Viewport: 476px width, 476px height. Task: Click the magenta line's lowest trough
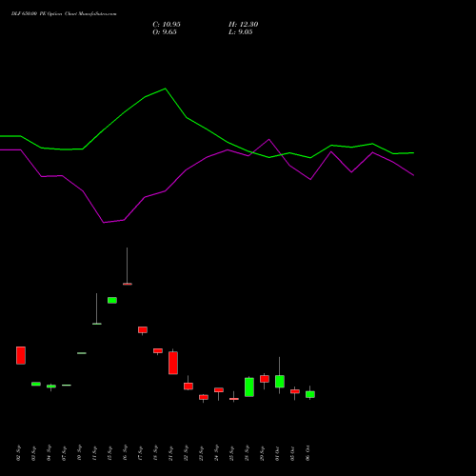pyautogui.click(x=104, y=223)
